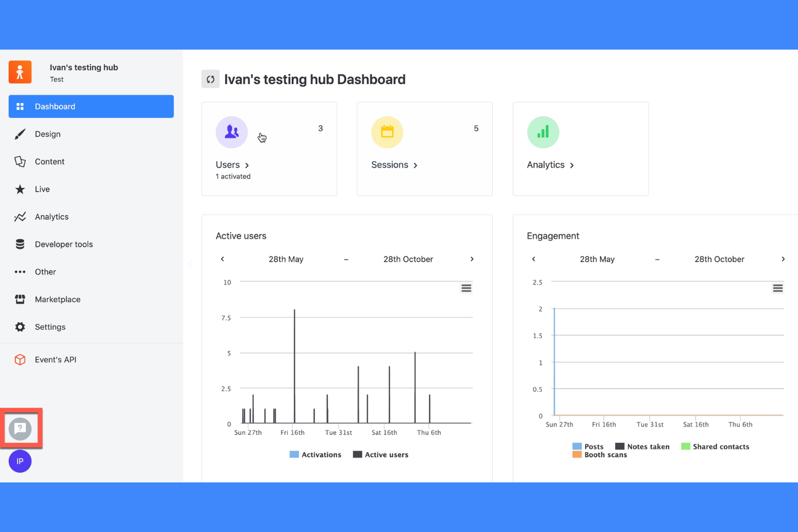Image resolution: width=798 pixels, height=532 pixels.
Task: Open Event's API link in sidebar
Action: pyautogui.click(x=91, y=360)
